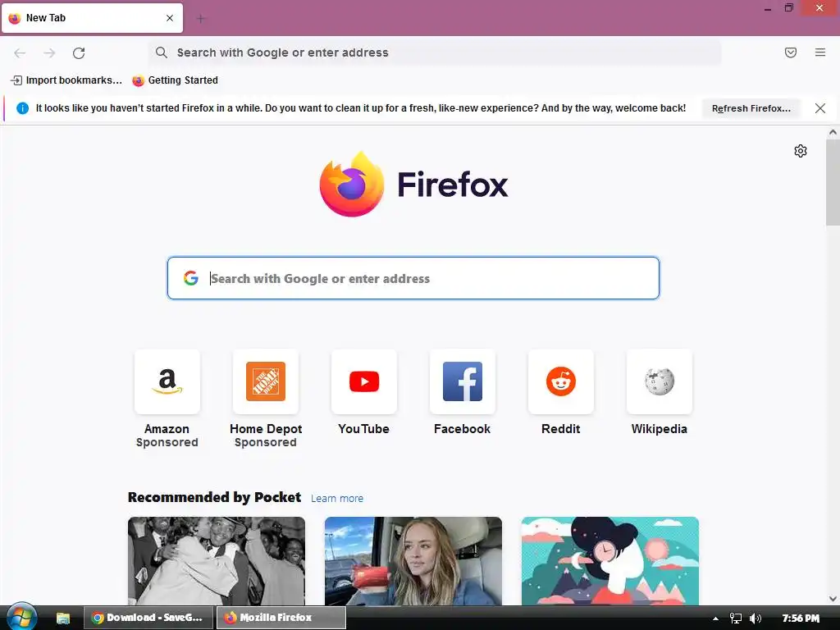
Task: Click the center Google search box
Action: (x=413, y=278)
